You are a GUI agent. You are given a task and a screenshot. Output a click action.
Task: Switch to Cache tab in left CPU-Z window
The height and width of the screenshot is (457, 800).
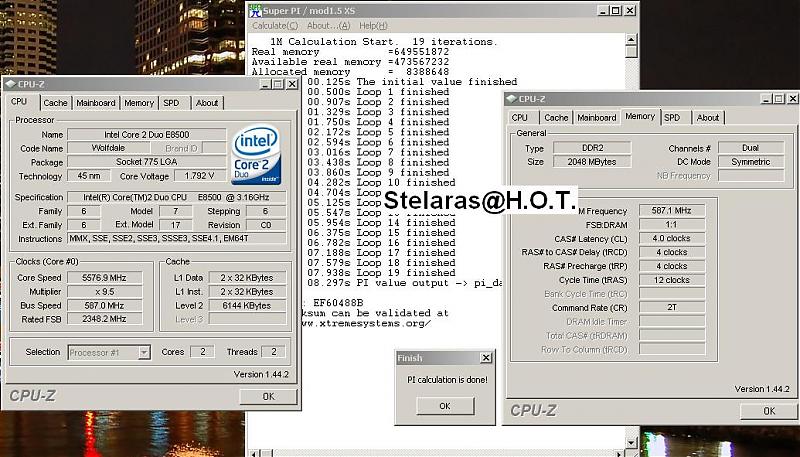(55, 103)
